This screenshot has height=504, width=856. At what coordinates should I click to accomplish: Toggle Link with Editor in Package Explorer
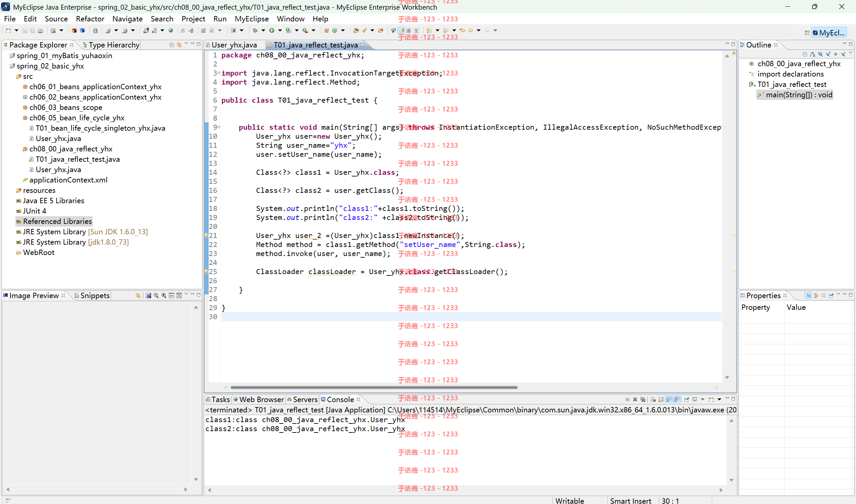[179, 45]
